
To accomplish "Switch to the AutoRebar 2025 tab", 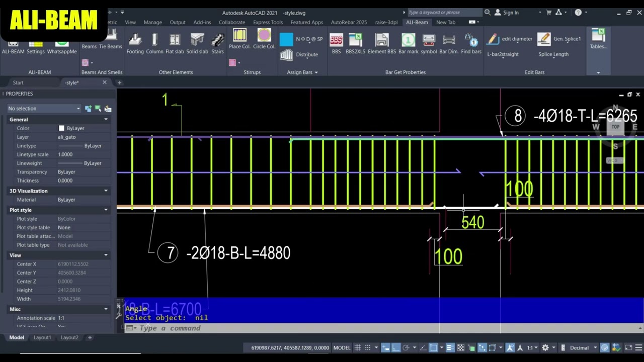I will pos(349,22).
